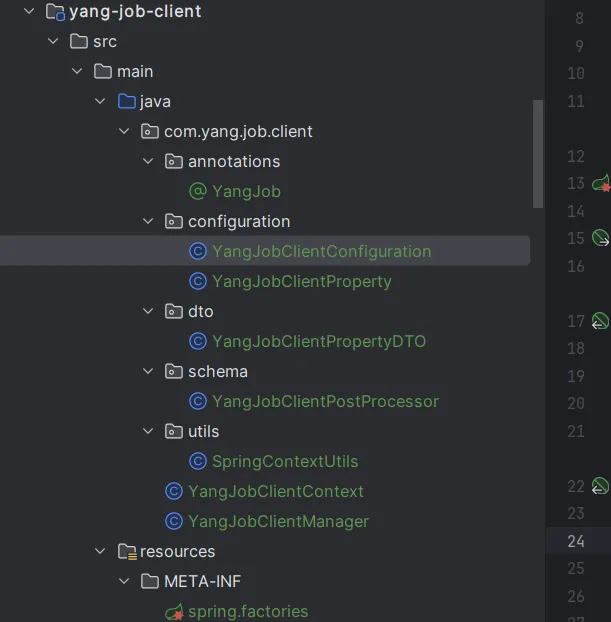This screenshot has height=622, width=611.
Task: Click the class icon of YangJobClientConfiguration
Action: click(x=197, y=251)
